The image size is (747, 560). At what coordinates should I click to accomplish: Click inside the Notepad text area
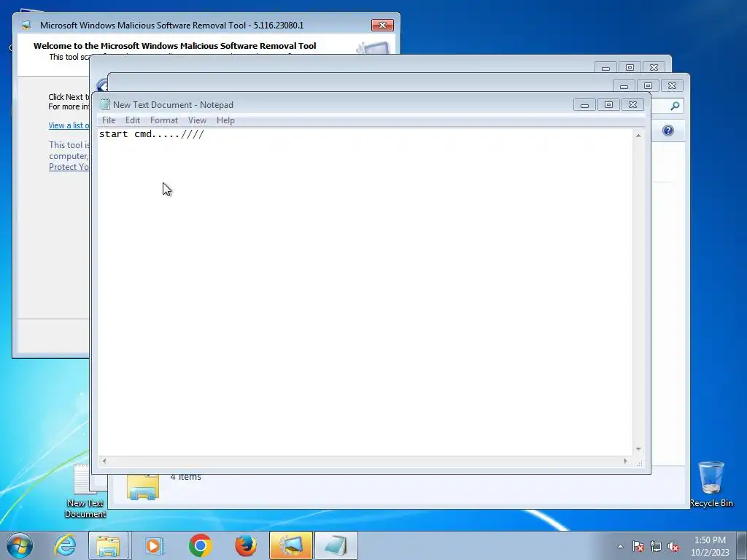click(x=365, y=292)
